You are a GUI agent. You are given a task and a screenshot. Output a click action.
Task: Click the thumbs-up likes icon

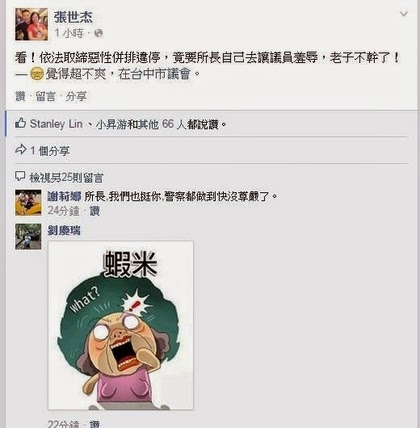(x=20, y=124)
